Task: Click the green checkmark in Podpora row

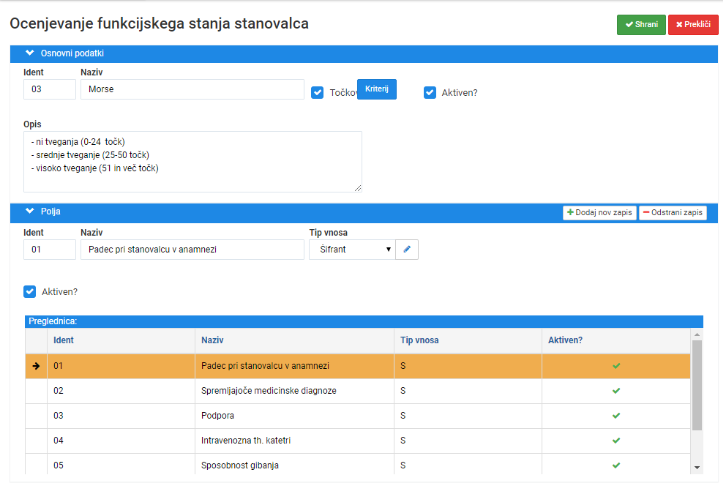Action: 616,416
